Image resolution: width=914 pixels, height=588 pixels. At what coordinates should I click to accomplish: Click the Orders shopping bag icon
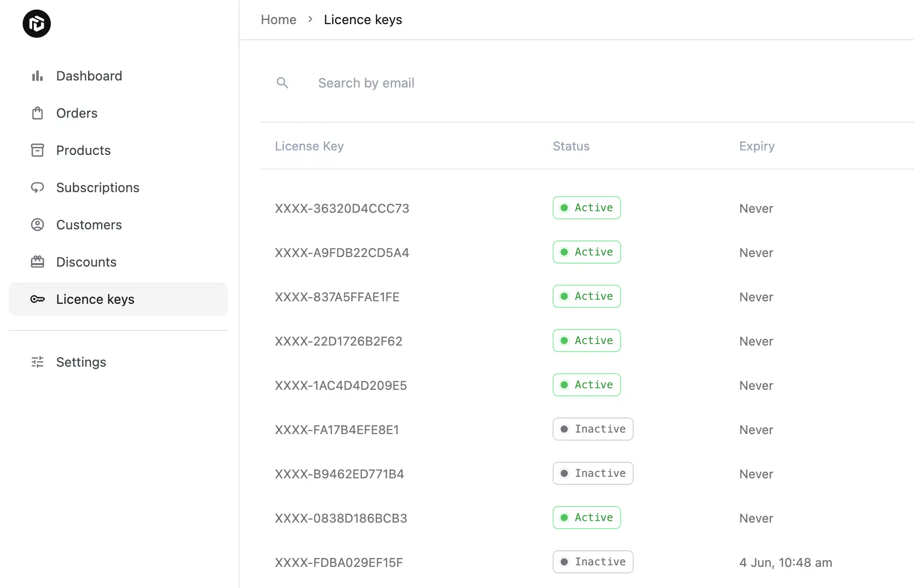coord(37,113)
